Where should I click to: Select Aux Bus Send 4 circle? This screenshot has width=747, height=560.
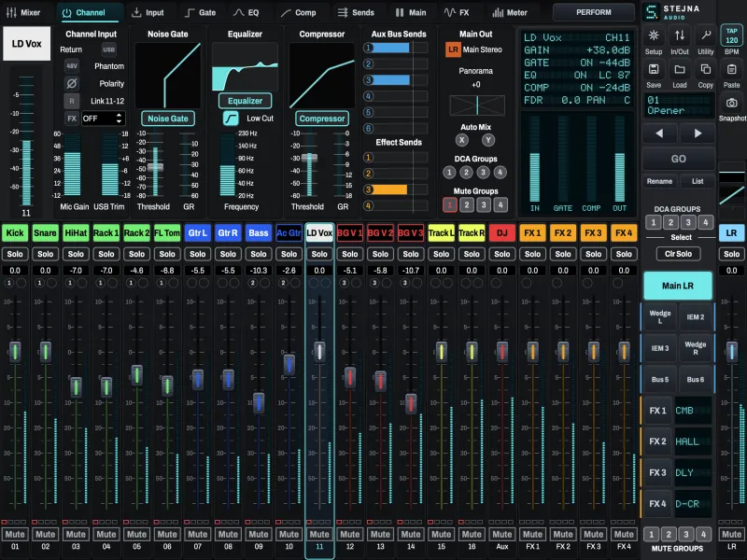point(368,96)
